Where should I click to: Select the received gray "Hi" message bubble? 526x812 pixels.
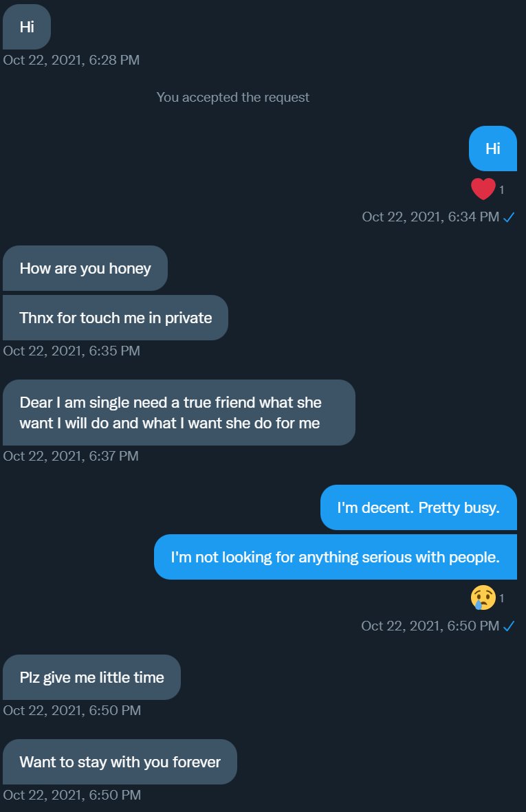[27, 27]
